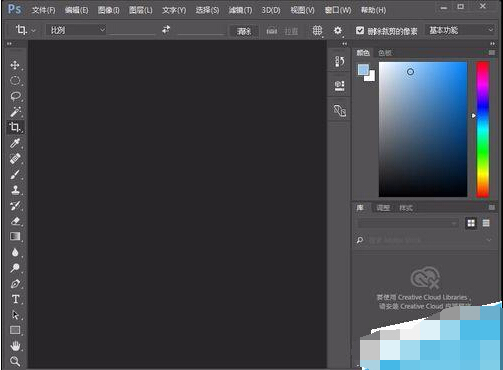Image resolution: width=503 pixels, height=370 pixels.
Task: Select the Eraser tool
Action: pyautogui.click(x=15, y=221)
